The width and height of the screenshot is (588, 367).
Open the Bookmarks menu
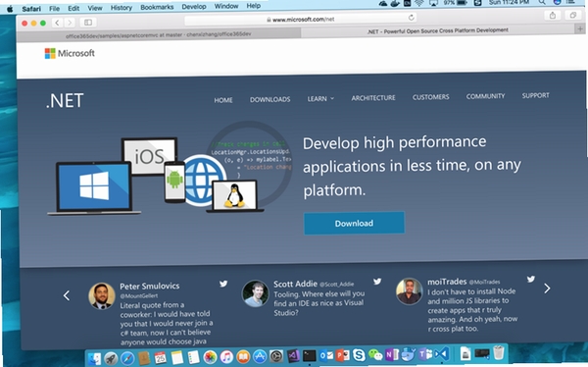pyautogui.click(x=157, y=7)
